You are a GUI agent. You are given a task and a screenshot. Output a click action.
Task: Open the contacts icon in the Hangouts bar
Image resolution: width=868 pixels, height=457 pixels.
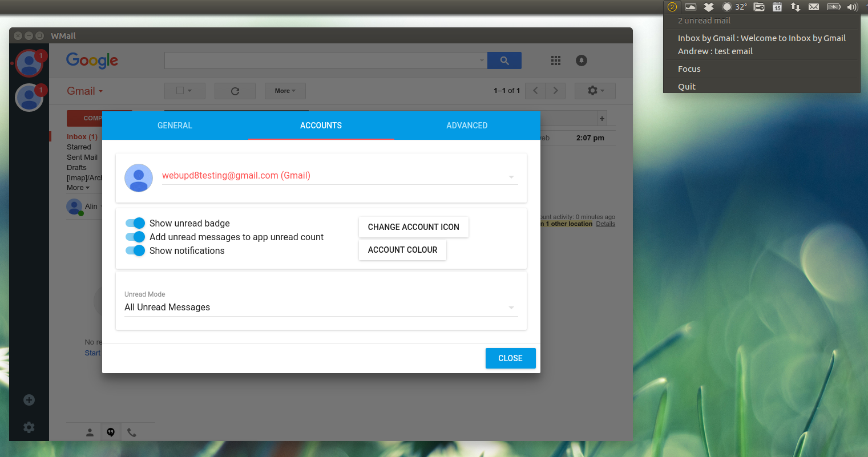(x=89, y=432)
